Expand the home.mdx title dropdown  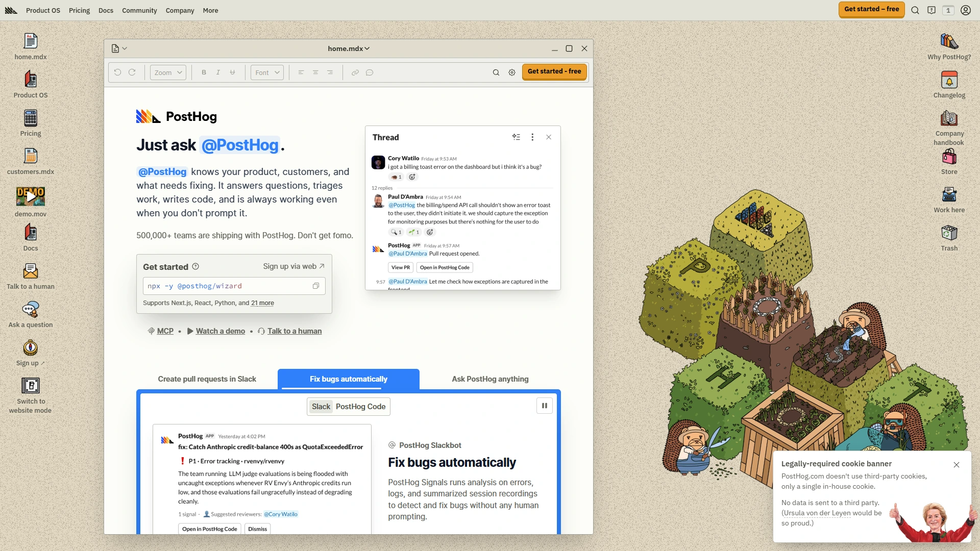(x=349, y=48)
